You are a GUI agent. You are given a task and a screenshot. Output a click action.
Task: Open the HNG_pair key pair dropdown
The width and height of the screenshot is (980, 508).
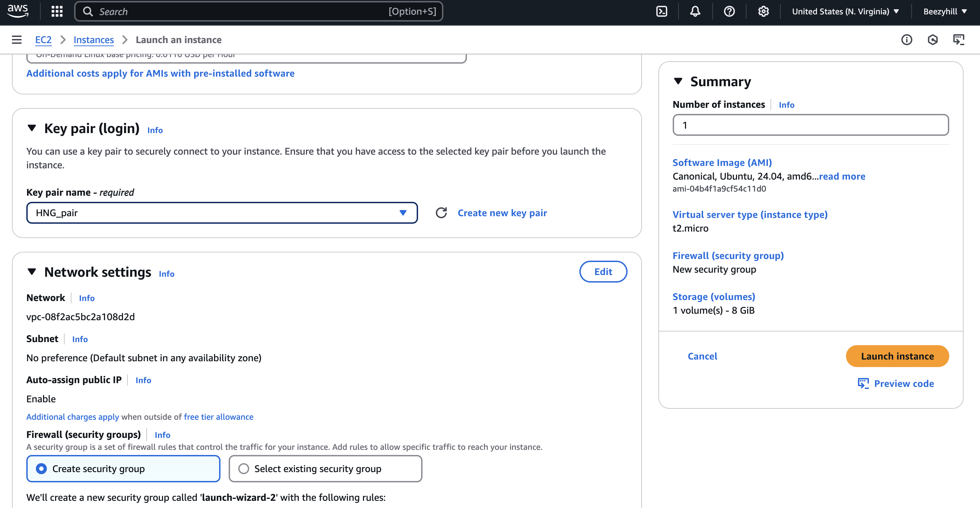coord(222,213)
